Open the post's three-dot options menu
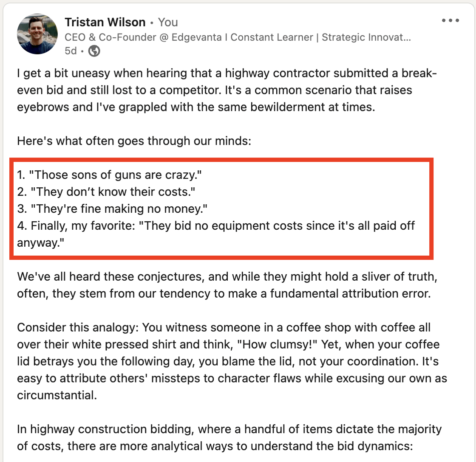The width and height of the screenshot is (476, 462). click(x=450, y=20)
